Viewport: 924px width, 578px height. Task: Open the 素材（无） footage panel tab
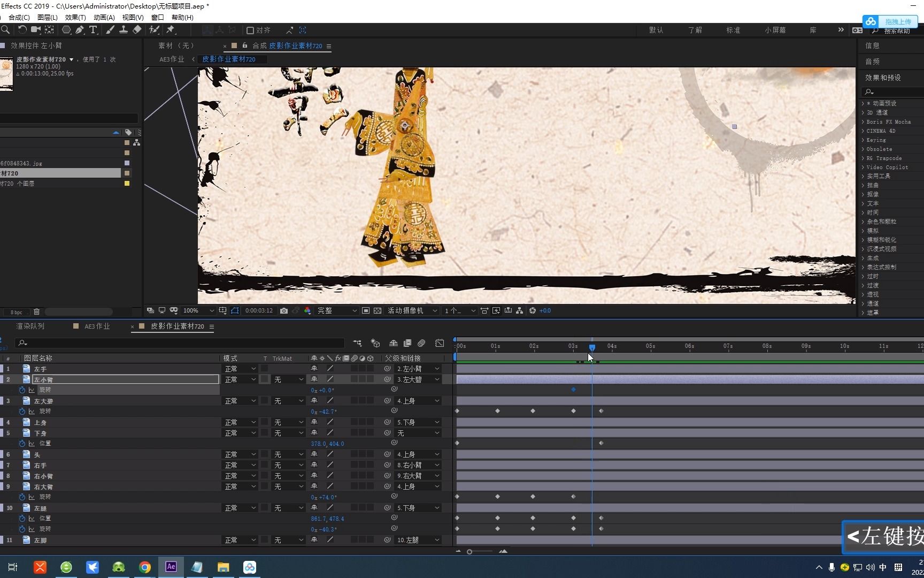(177, 45)
